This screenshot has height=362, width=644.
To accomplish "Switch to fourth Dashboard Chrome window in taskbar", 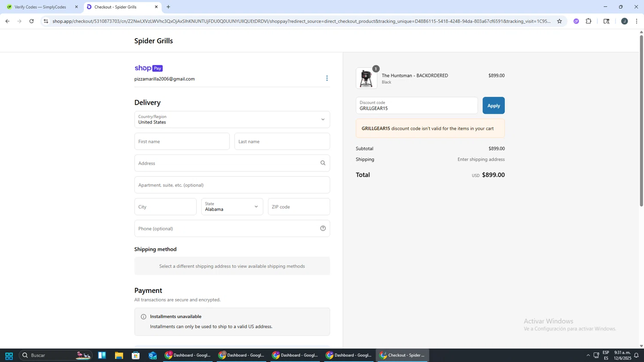I will [349, 356].
